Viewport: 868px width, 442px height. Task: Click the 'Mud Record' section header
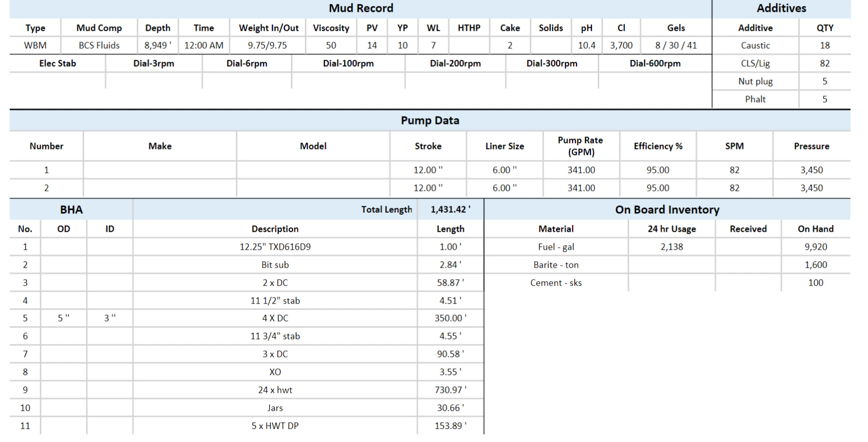[361, 8]
